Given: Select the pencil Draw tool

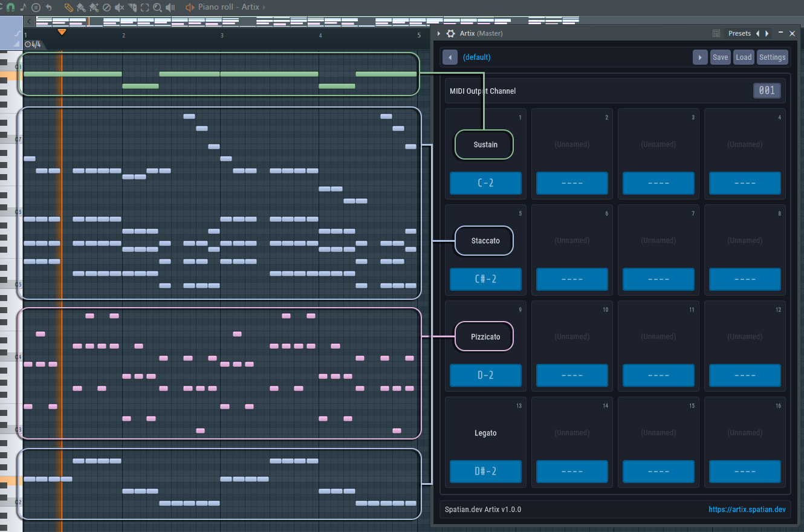Looking at the screenshot, I should click(69, 7).
